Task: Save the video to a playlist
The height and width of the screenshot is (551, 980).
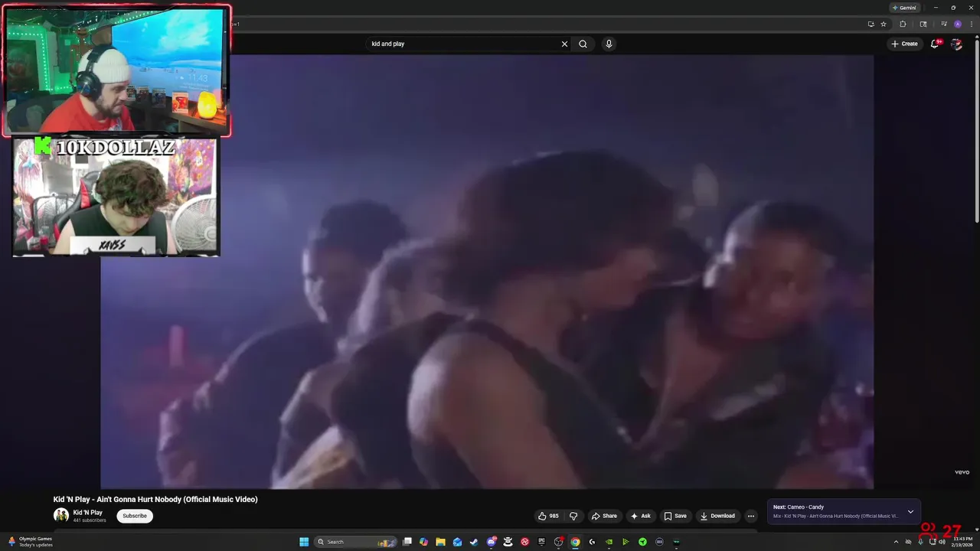Action: 675,516
